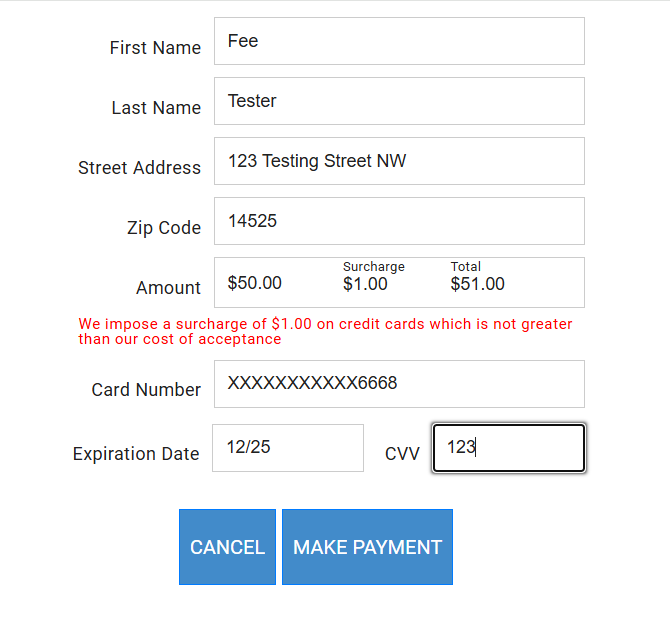Click the First Name input field

(399, 41)
